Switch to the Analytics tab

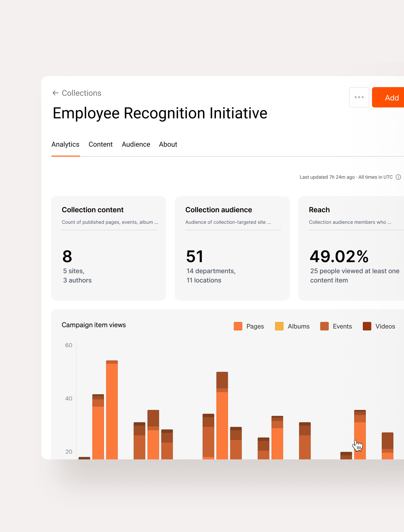pos(65,144)
